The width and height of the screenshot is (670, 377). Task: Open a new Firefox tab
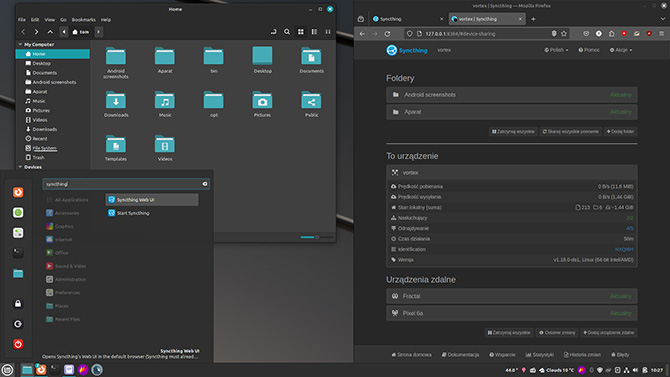(x=533, y=19)
